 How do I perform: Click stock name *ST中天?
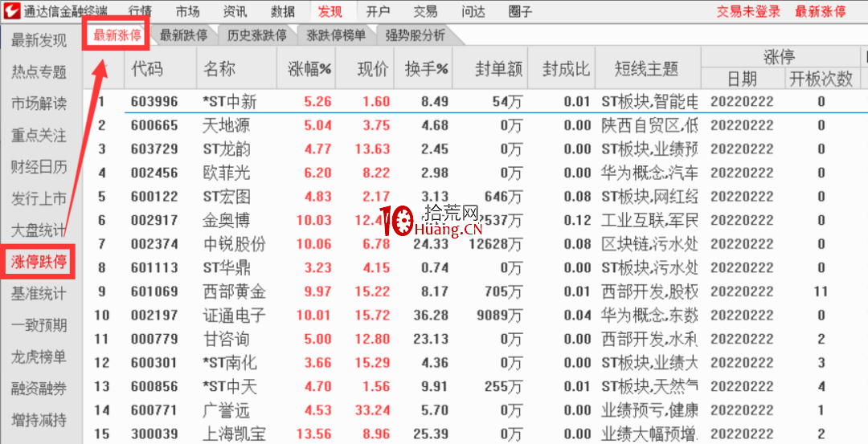(230, 387)
